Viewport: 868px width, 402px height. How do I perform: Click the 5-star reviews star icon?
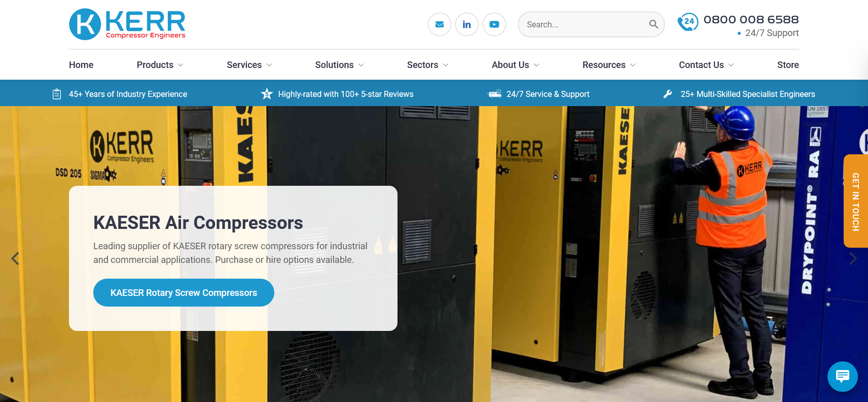point(267,94)
